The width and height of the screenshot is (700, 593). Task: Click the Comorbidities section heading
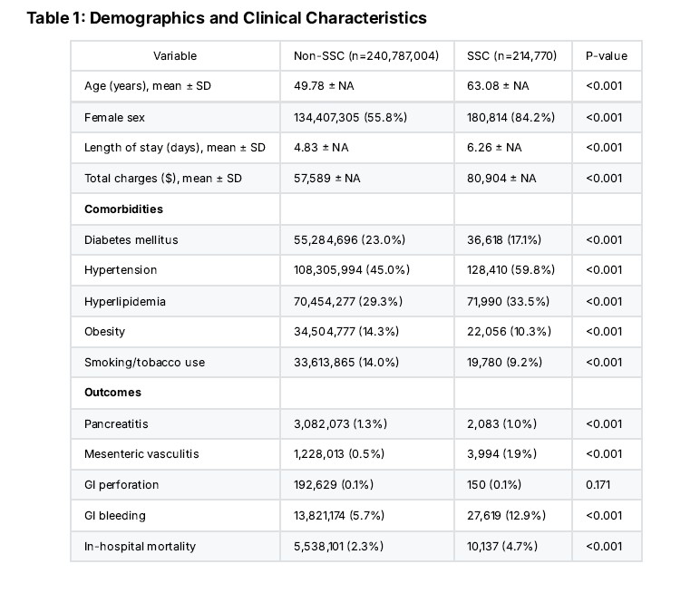pyautogui.click(x=123, y=209)
